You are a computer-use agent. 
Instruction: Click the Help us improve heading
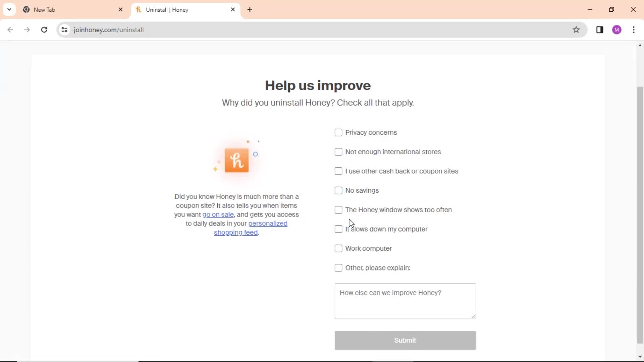pyautogui.click(x=318, y=85)
